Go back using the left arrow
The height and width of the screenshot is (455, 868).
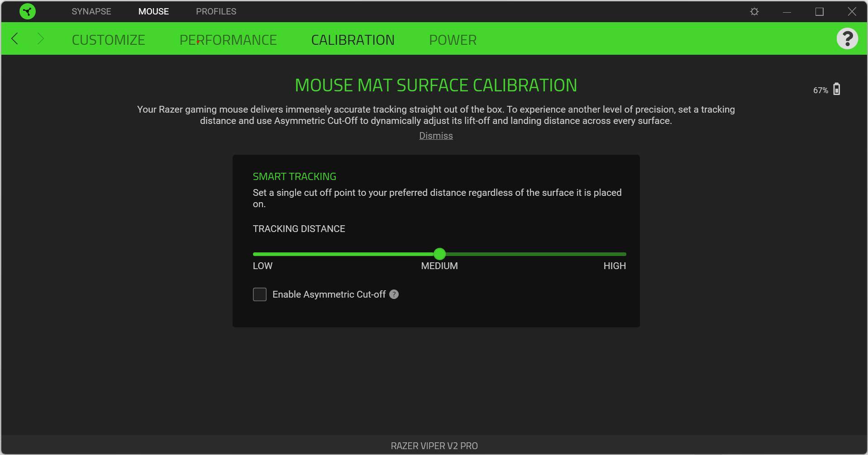pos(15,39)
